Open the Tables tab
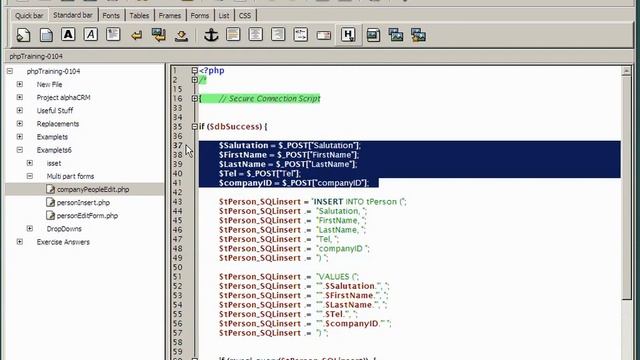Viewport: 640px width, 360px height. (x=139, y=16)
